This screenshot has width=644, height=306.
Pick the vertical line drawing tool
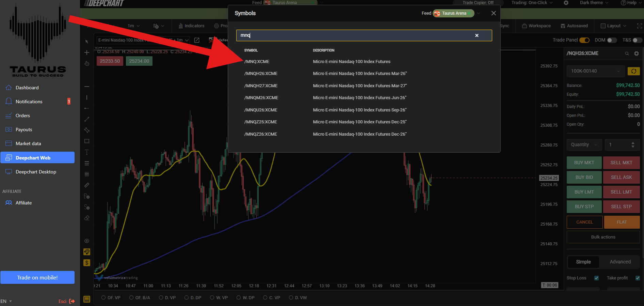87,97
